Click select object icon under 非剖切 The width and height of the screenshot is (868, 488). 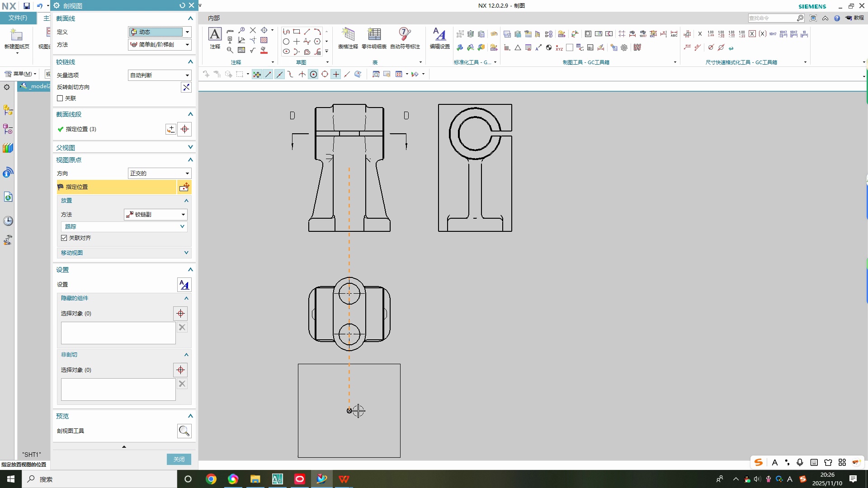(x=180, y=370)
